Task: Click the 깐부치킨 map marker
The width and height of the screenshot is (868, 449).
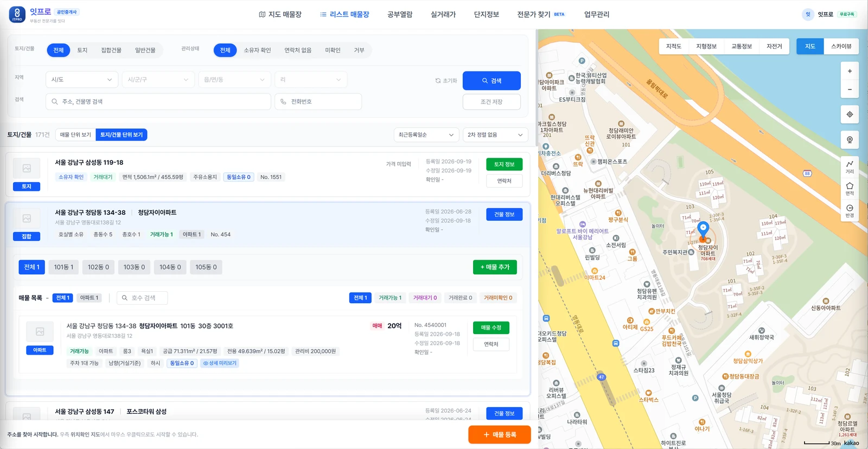Action: click(x=652, y=311)
